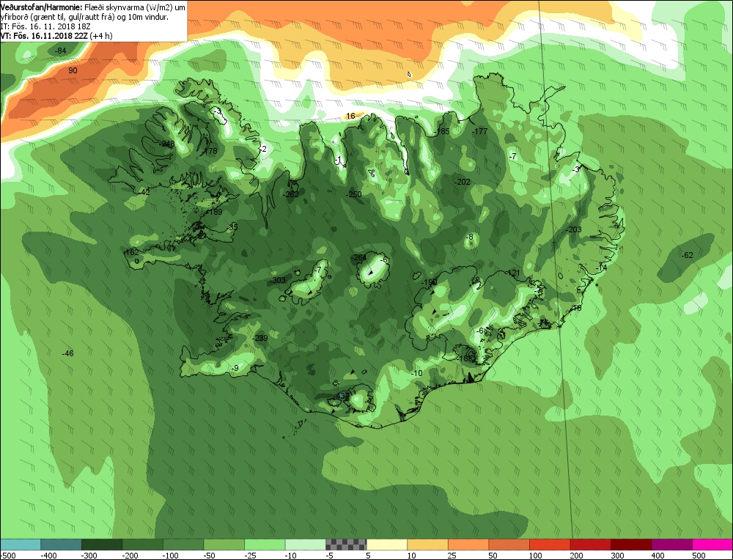
Task: Click the '-262' flux value
Action: tap(291, 194)
